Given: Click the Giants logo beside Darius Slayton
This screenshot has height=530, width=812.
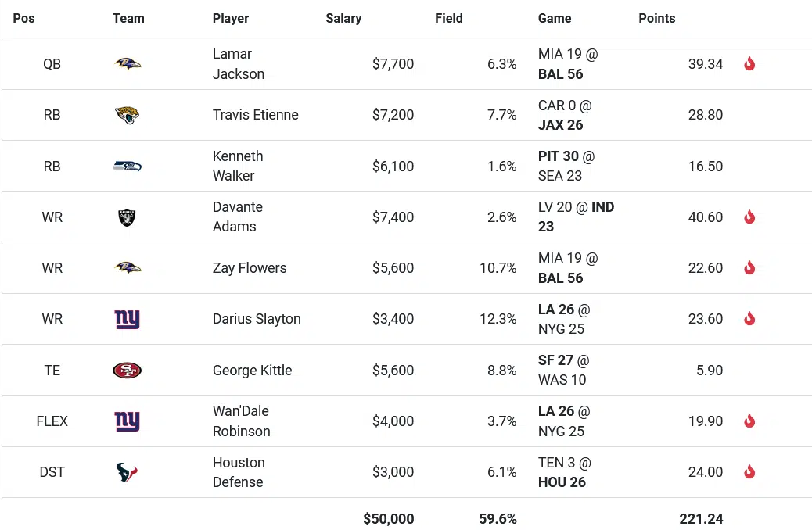Looking at the screenshot, I should (128, 319).
